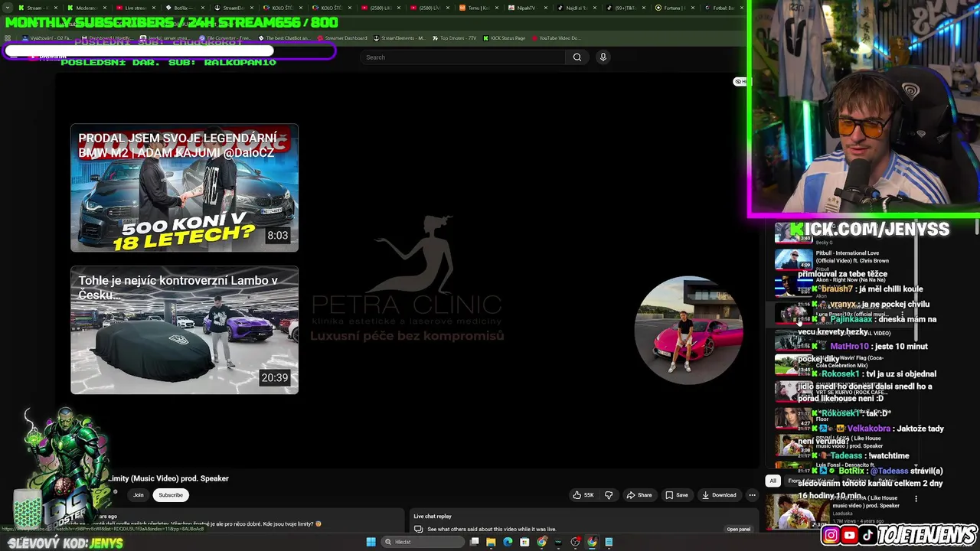The image size is (980, 551).
Task: Open the YouTube Video Do... bookmark
Action: coord(556,38)
